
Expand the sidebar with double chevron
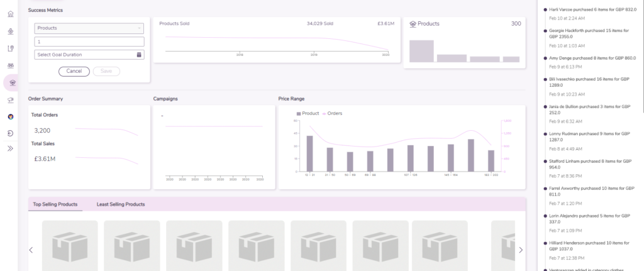click(x=11, y=149)
